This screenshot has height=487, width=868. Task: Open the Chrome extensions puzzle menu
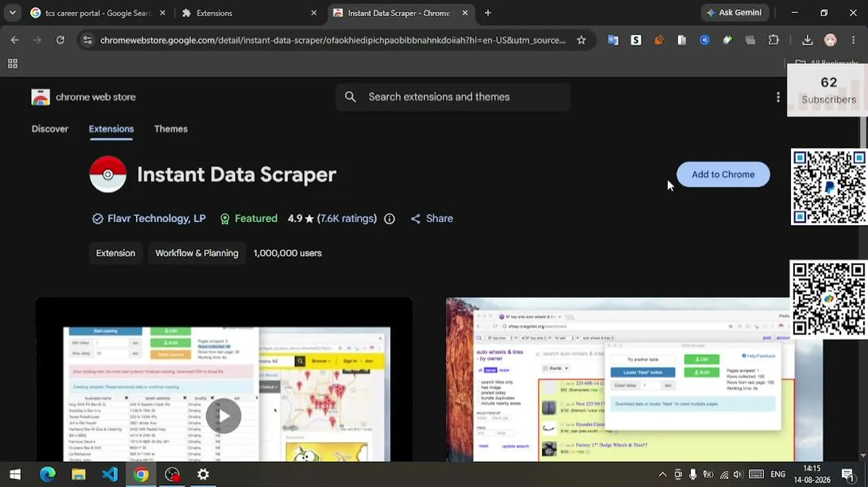point(773,40)
